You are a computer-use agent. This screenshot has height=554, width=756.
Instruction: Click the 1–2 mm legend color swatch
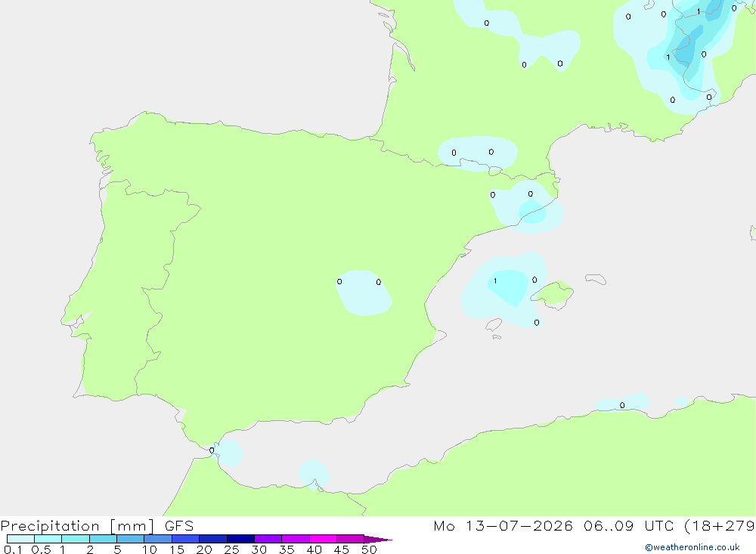point(76,539)
